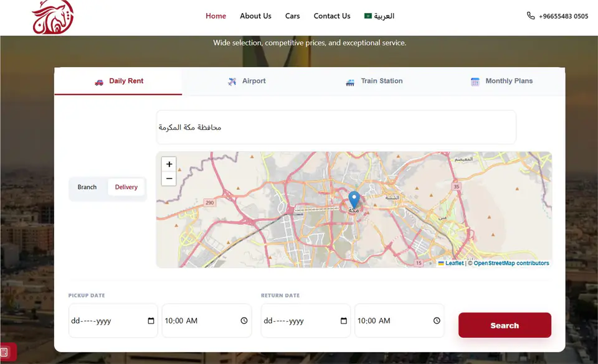Click the red horse logo
Screen dimensions: 598x364
click(52, 17)
